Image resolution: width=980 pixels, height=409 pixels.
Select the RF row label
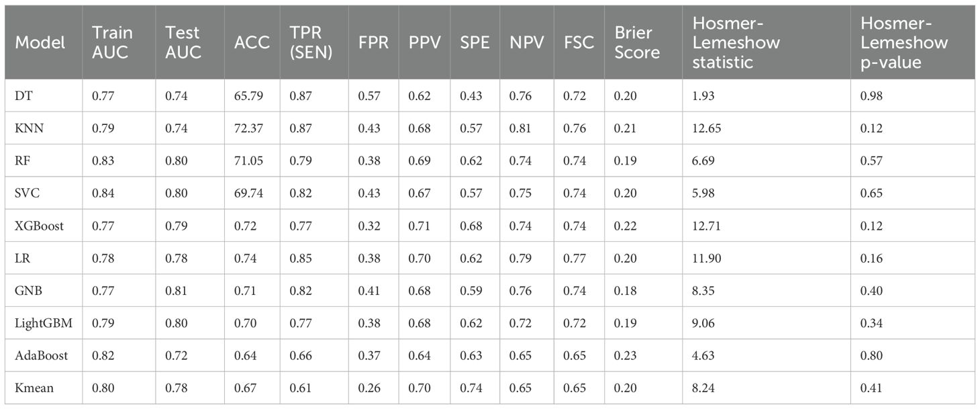point(23,161)
